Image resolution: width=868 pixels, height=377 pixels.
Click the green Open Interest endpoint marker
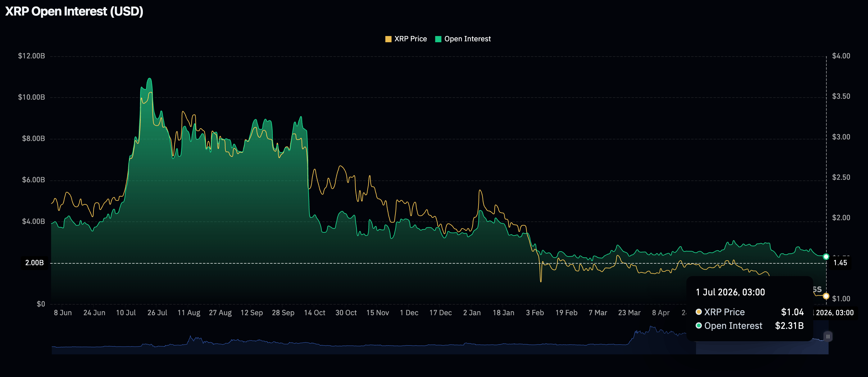point(825,257)
